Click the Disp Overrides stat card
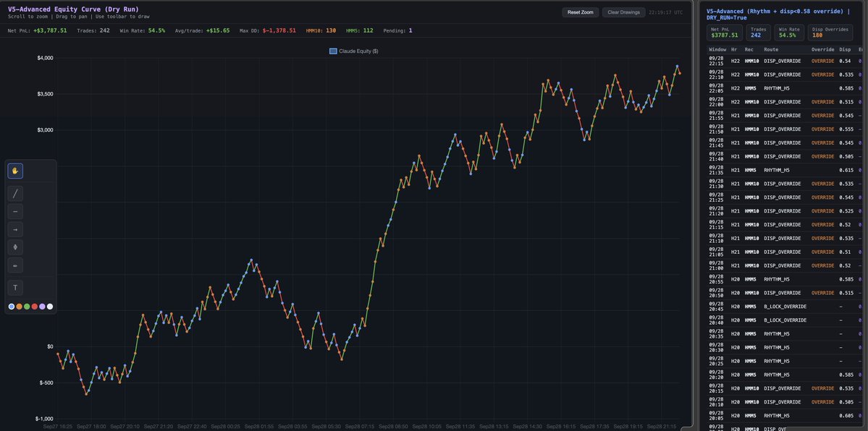 click(830, 33)
